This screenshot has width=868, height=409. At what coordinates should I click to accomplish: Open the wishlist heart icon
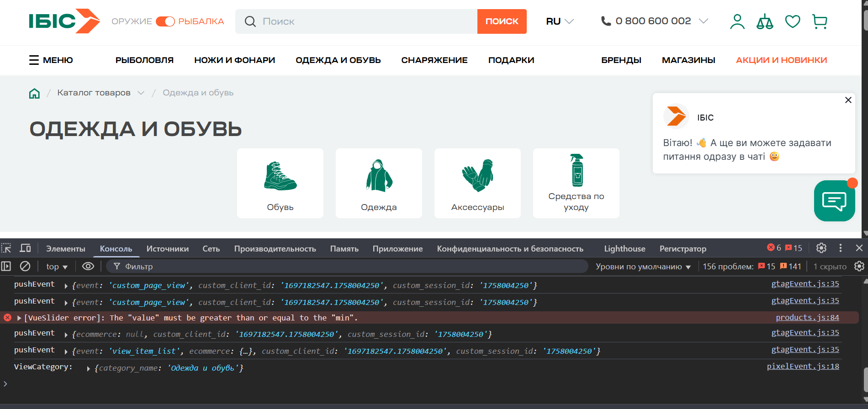[x=793, y=21]
